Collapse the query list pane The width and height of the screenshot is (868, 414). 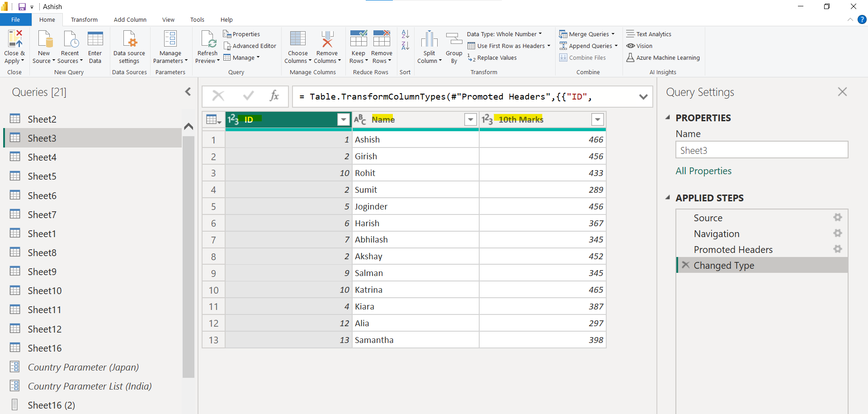click(x=188, y=91)
